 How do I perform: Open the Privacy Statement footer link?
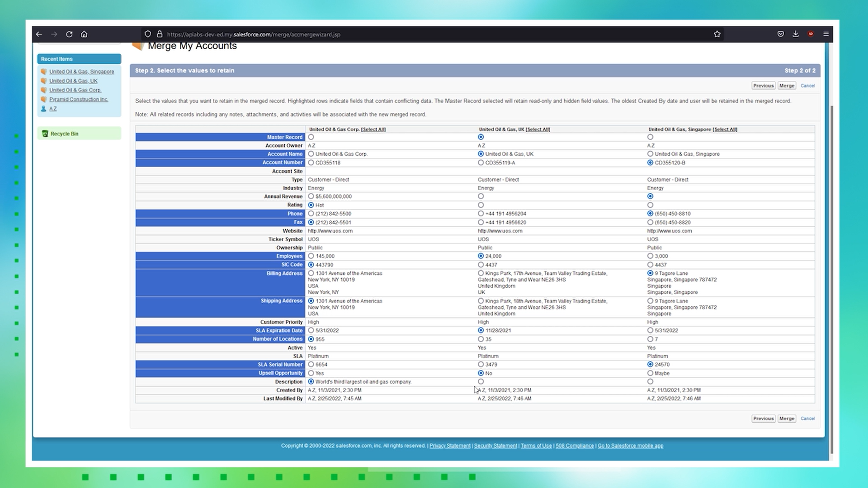pyautogui.click(x=450, y=446)
